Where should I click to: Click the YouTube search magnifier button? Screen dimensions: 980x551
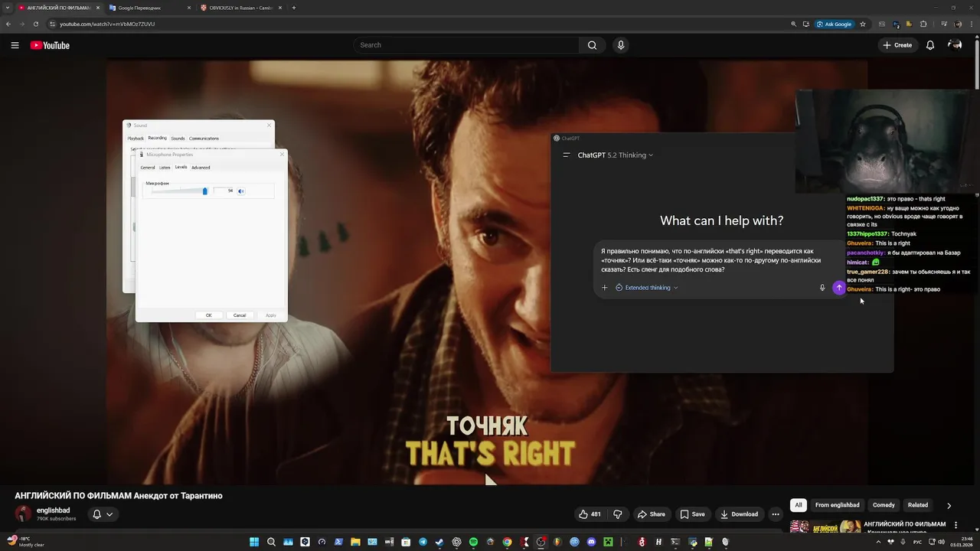click(592, 45)
